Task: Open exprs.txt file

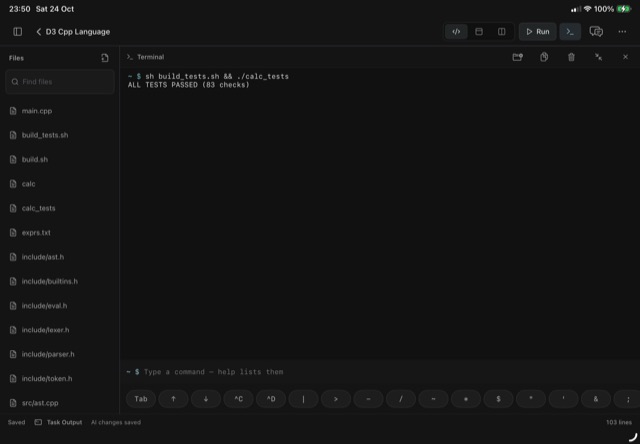Action: pos(60,233)
